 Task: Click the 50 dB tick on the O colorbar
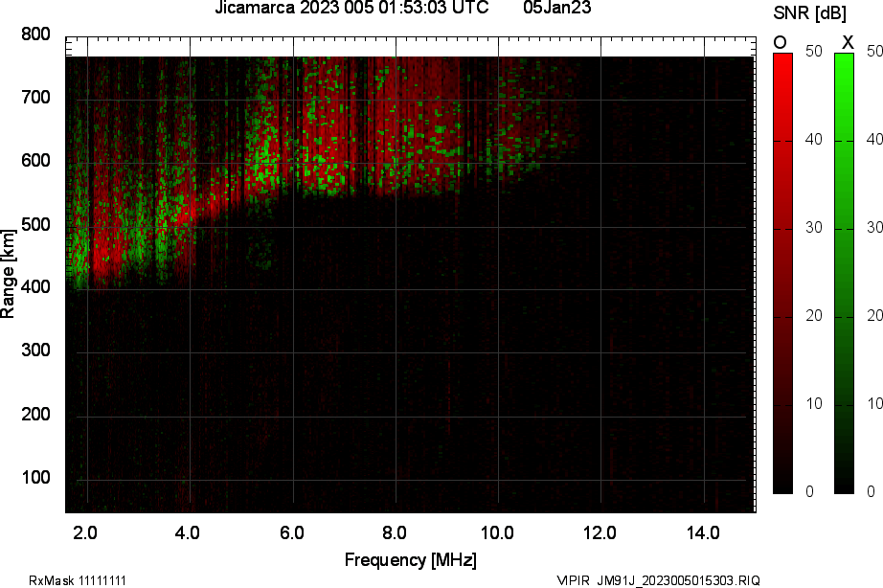[814, 52]
